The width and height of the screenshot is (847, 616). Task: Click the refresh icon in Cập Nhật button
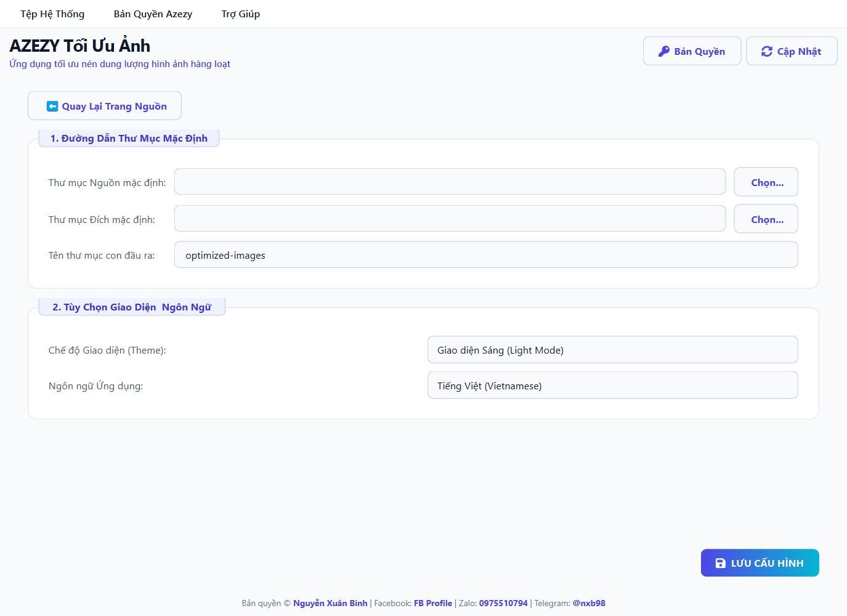click(767, 51)
